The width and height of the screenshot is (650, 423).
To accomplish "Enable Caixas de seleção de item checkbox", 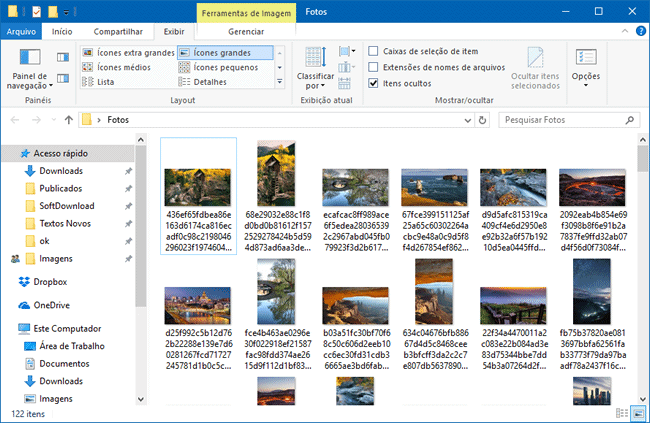I will click(x=373, y=51).
